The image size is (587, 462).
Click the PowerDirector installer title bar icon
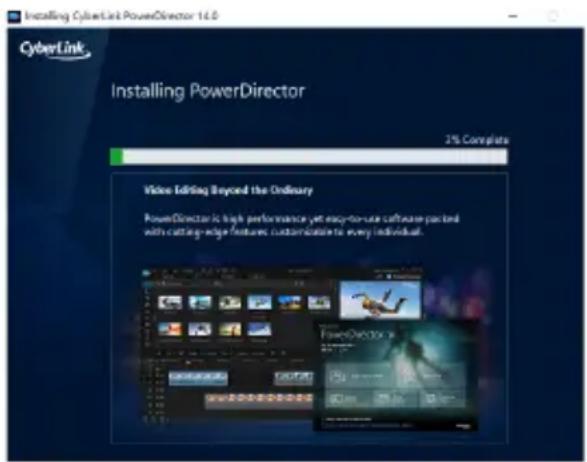pyautogui.click(x=14, y=16)
